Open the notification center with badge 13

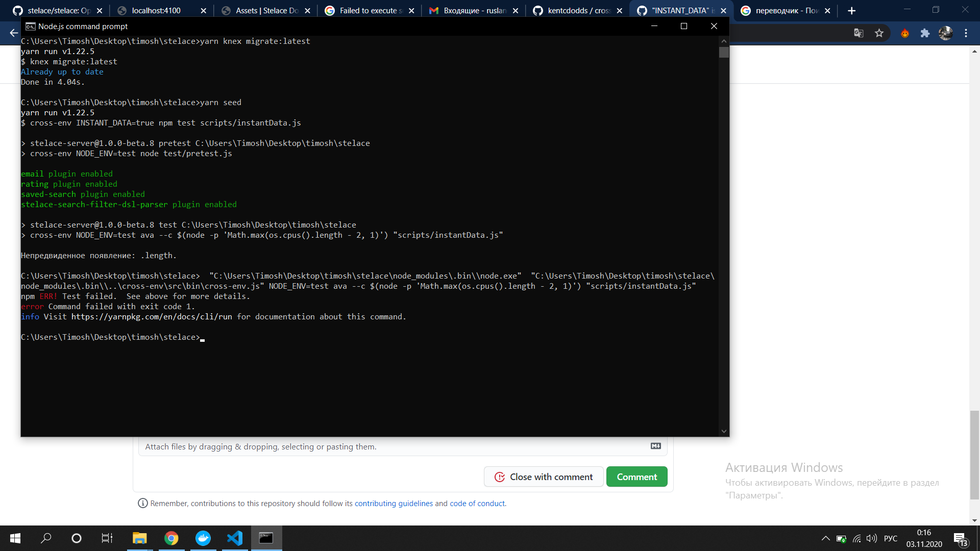click(959, 538)
